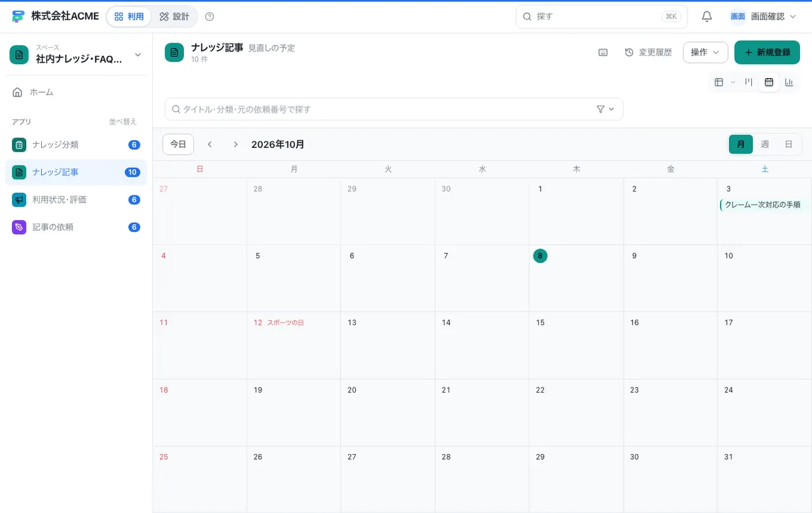This screenshot has height=513, width=812.
Task: Click the ナレッジ記事 header app icon
Action: coord(174,53)
